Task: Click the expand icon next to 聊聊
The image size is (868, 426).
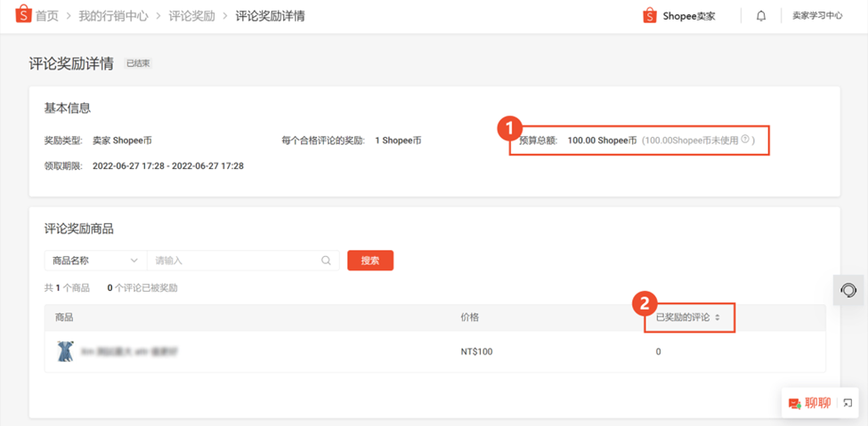Action: tap(848, 404)
